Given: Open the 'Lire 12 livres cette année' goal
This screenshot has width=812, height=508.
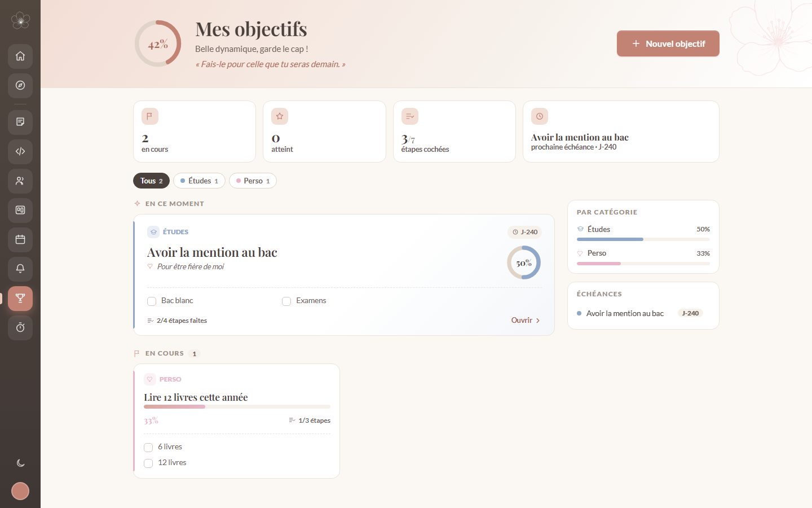Looking at the screenshot, I should (196, 397).
